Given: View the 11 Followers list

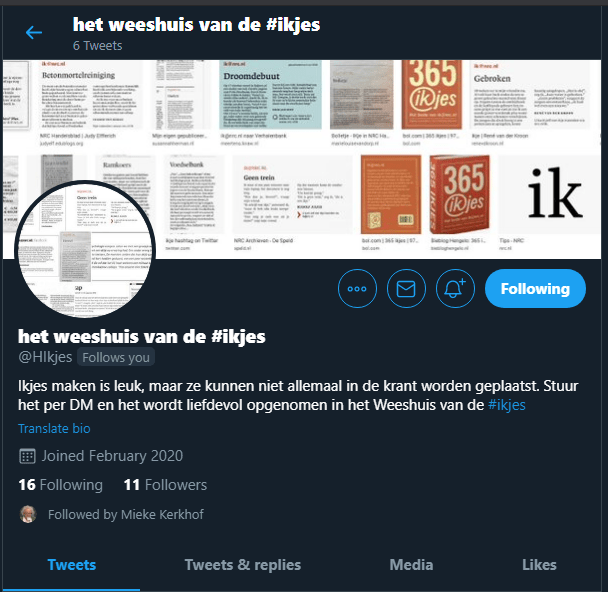Looking at the screenshot, I should (x=165, y=485).
